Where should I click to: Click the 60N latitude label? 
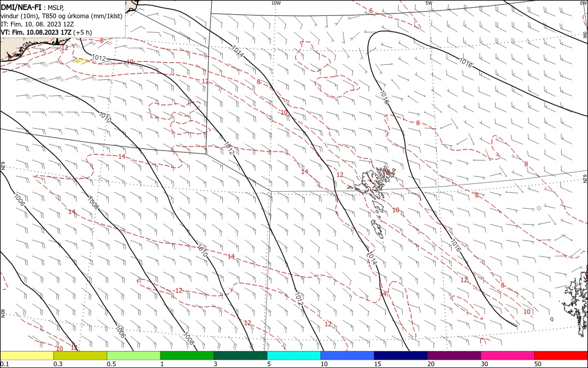2,313
